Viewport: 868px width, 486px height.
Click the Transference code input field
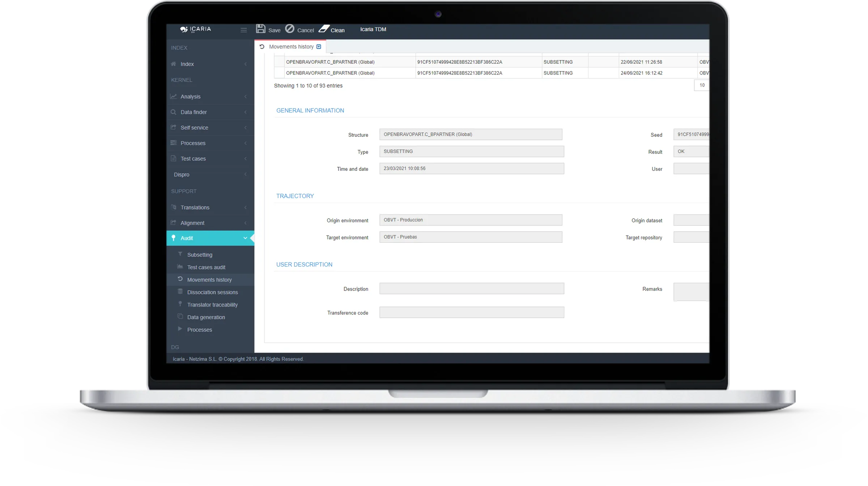coord(472,312)
